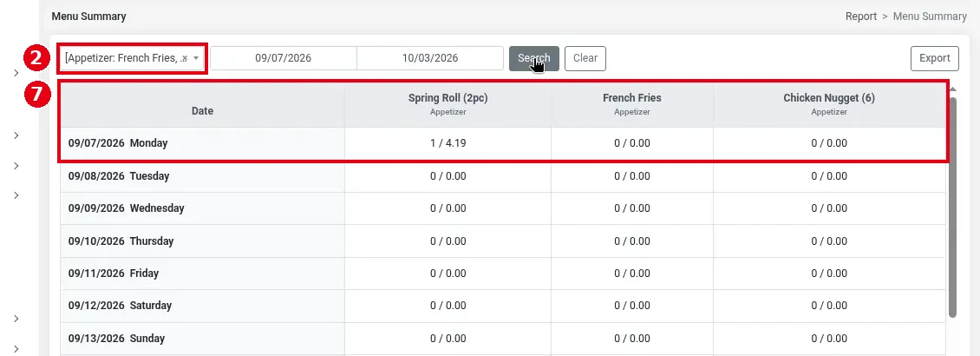Select the 09/13/2026 Sunday date cell
Image resolution: width=980 pixels, height=356 pixels.
tap(202, 339)
